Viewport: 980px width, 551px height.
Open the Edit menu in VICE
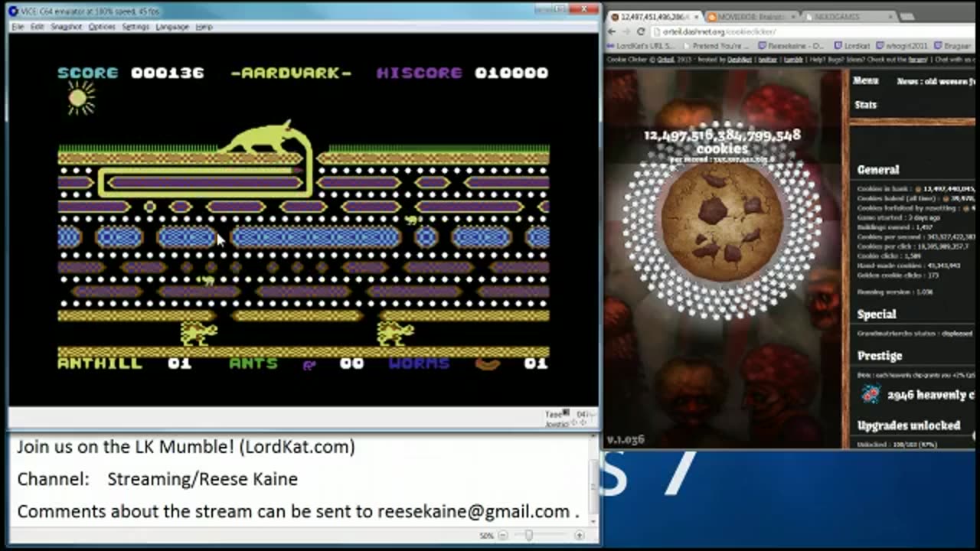(37, 27)
